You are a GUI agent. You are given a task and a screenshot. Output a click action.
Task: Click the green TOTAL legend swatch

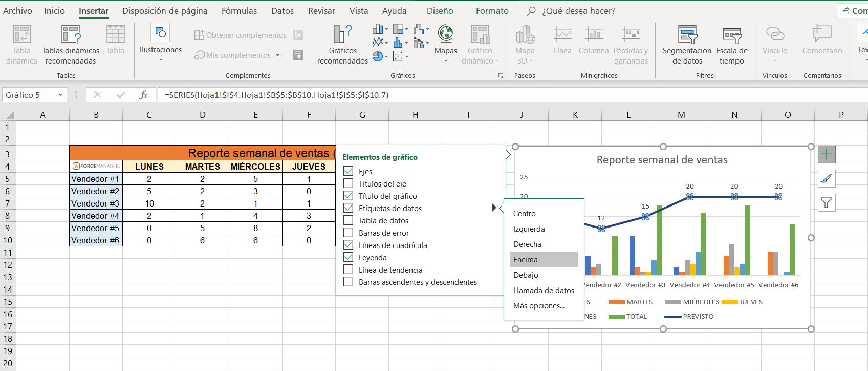[616, 317]
